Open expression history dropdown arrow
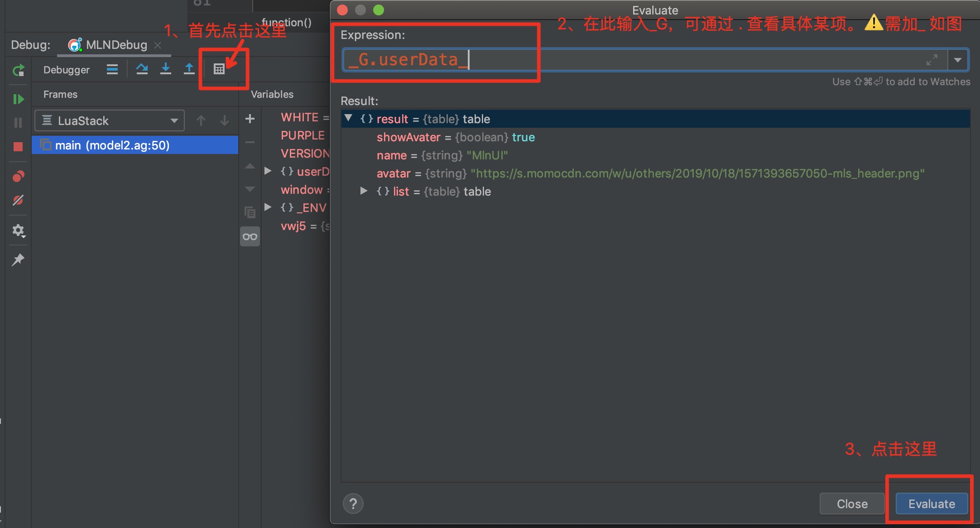This screenshot has height=528, width=980. click(958, 60)
